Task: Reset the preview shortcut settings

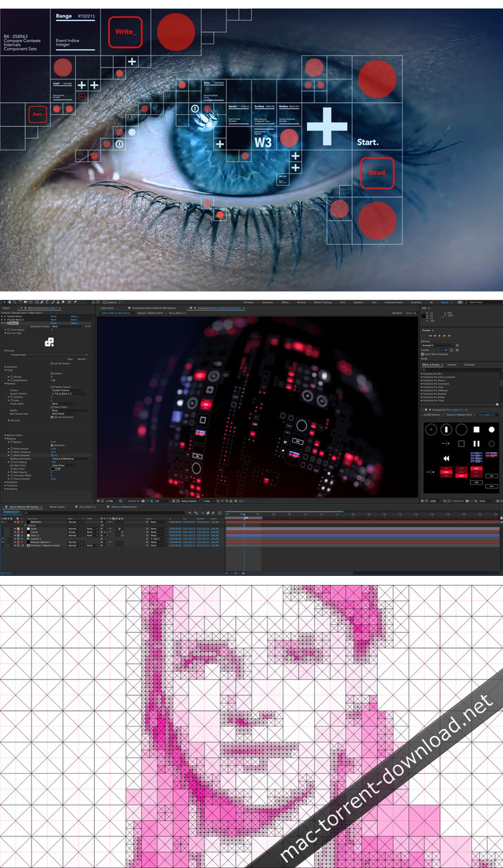Action: click(x=457, y=346)
